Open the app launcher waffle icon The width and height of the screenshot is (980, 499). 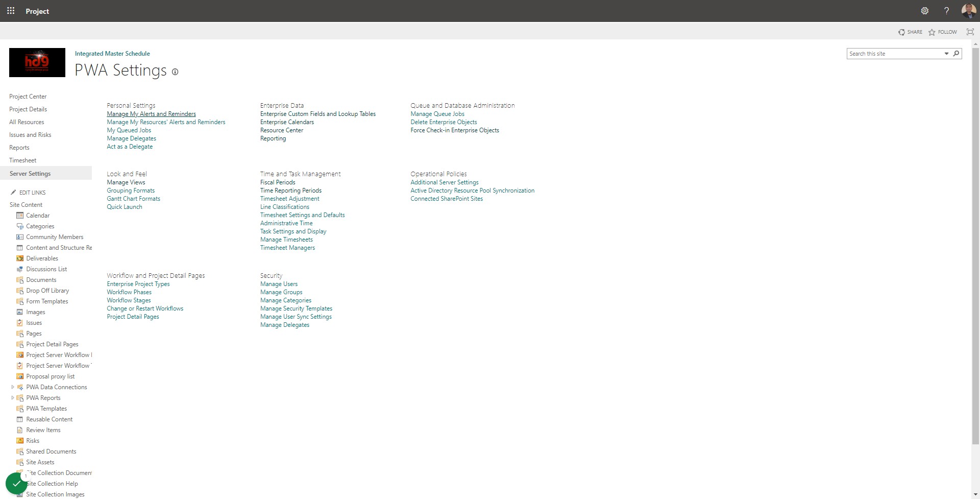(x=11, y=11)
